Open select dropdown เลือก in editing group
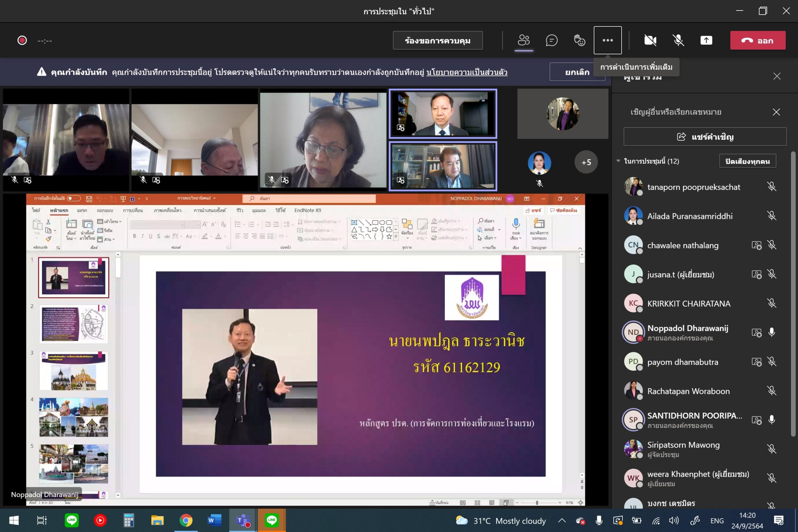This screenshot has width=798, height=532. [487, 238]
